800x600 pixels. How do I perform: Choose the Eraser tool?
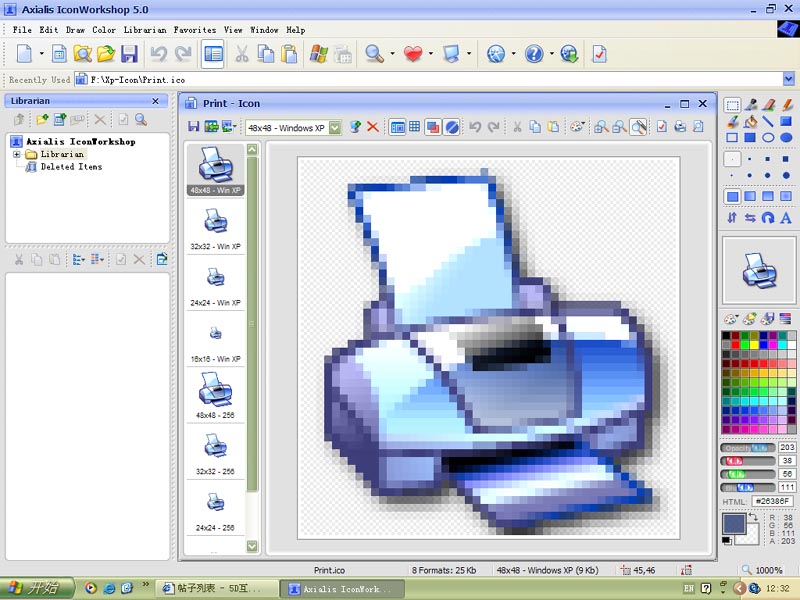click(x=768, y=105)
